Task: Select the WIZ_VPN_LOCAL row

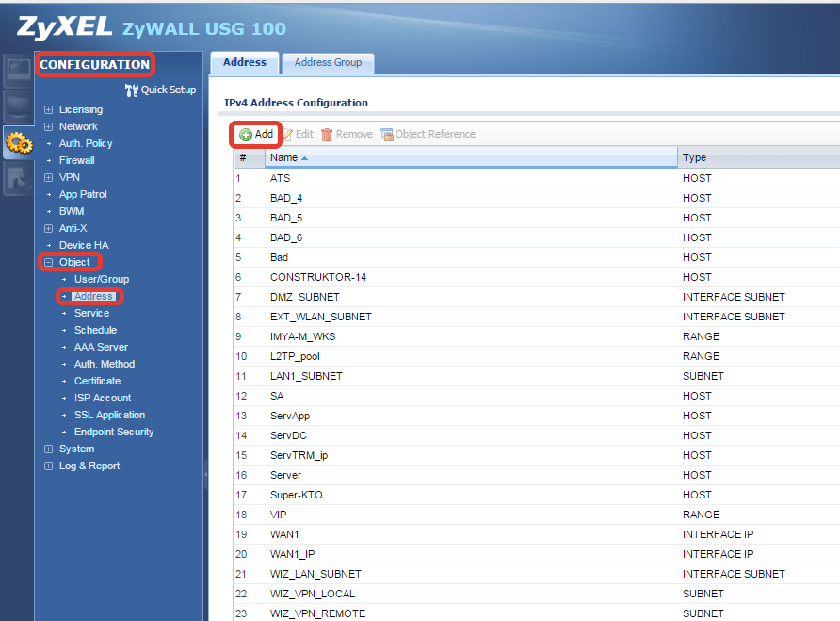Action: point(537,595)
